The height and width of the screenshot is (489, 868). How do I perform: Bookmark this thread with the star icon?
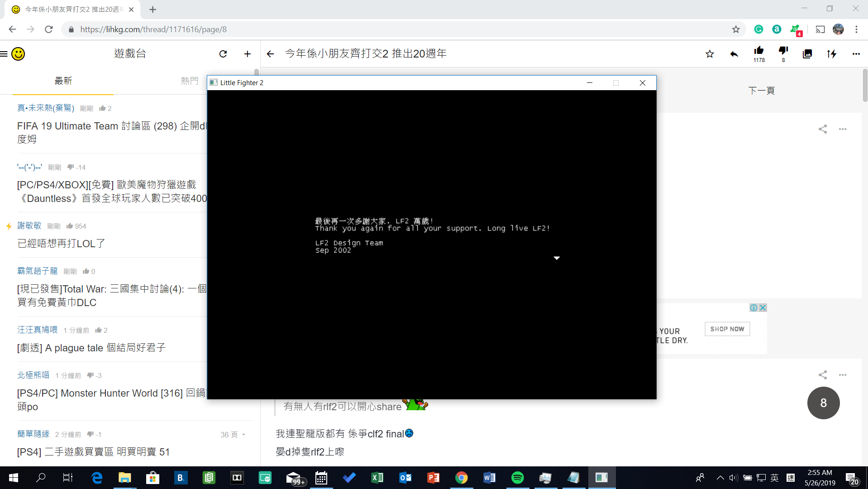pyautogui.click(x=710, y=54)
